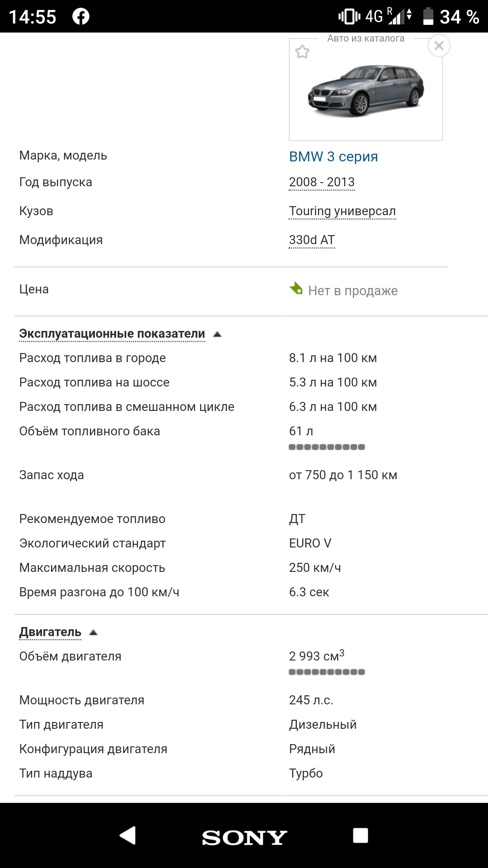Toggle the favorite star on the car card

coord(302,52)
